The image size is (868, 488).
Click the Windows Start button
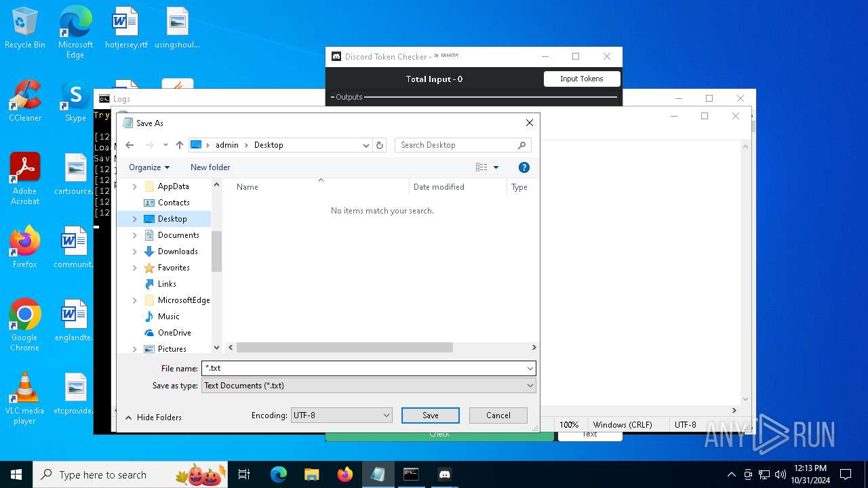pos(16,474)
